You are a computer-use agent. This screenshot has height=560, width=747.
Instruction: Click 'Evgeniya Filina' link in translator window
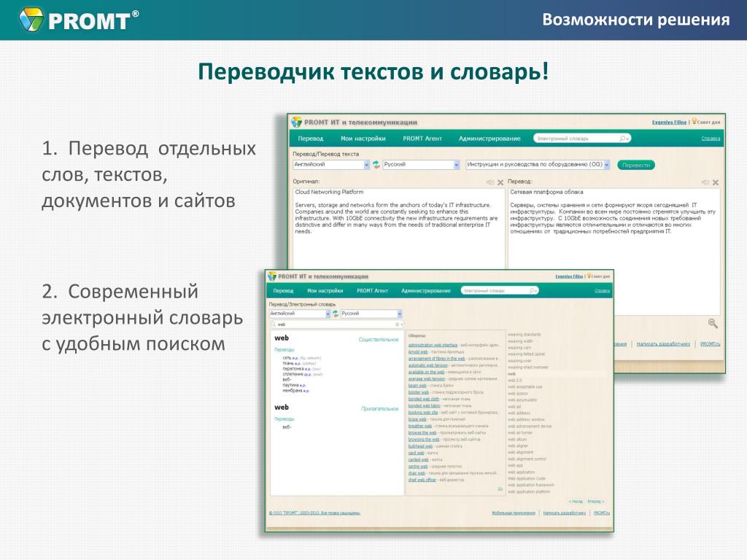[x=669, y=122]
